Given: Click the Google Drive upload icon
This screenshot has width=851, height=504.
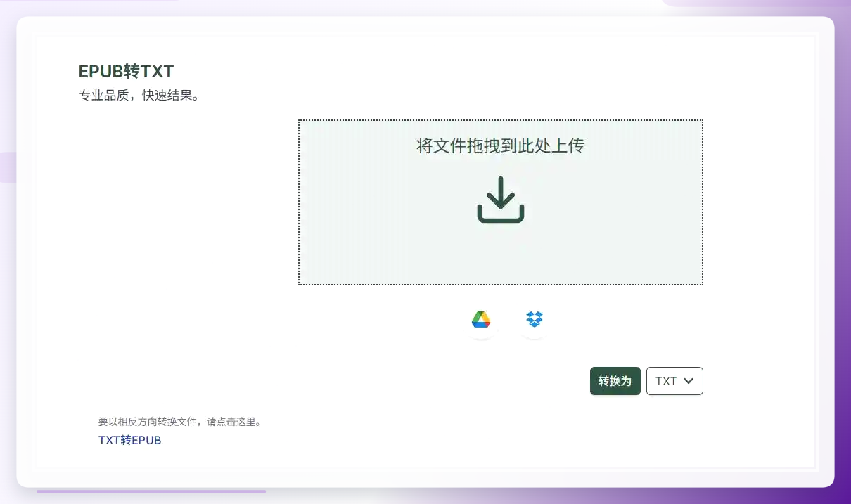Looking at the screenshot, I should 481,320.
